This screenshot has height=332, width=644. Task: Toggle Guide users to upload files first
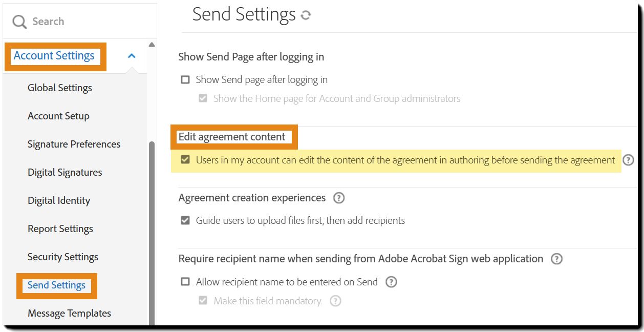[x=185, y=221]
